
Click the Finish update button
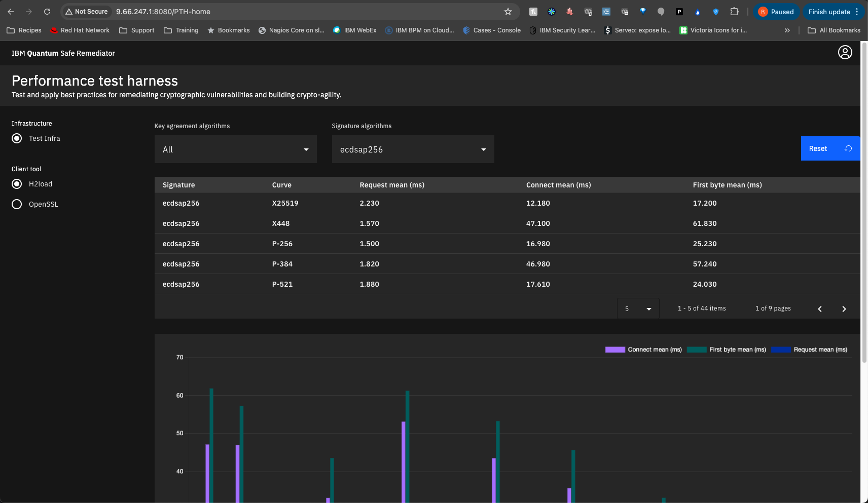829,12
